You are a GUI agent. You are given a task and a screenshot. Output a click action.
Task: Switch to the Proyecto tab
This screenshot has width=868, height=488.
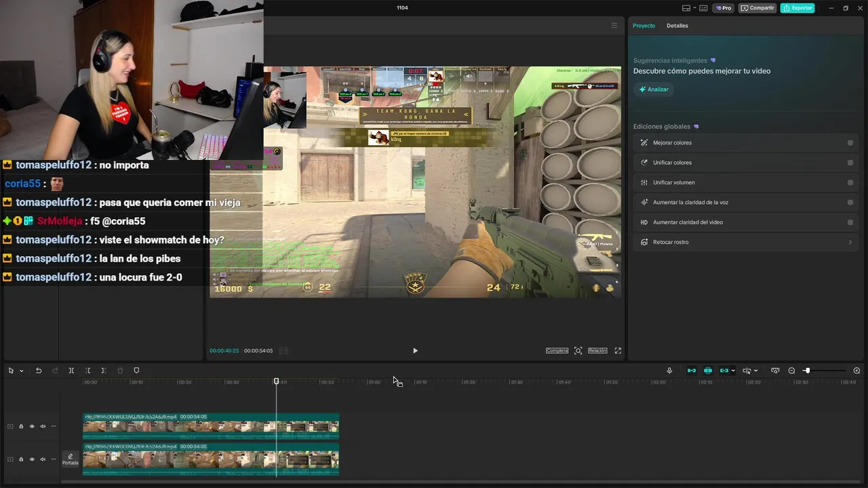pyautogui.click(x=644, y=26)
